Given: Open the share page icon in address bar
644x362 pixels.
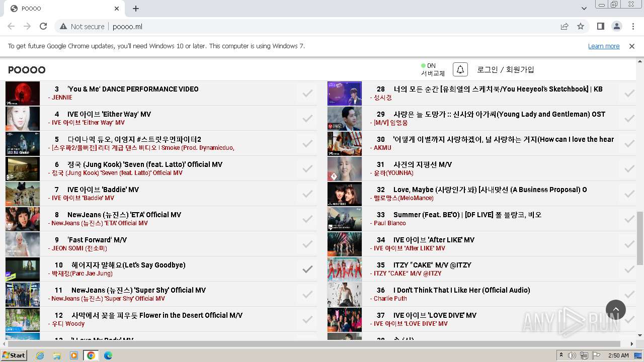Looking at the screenshot, I should (565, 26).
